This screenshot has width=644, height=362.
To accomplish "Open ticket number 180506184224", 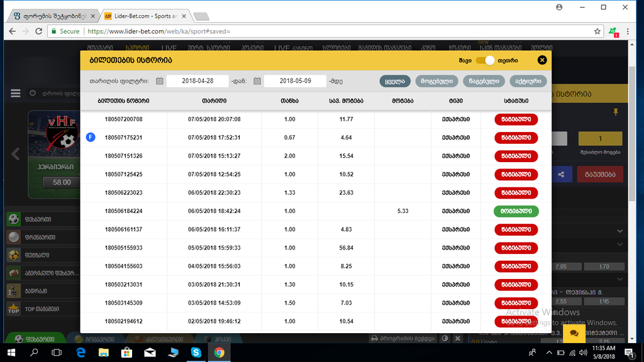I will tap(124, 211).
